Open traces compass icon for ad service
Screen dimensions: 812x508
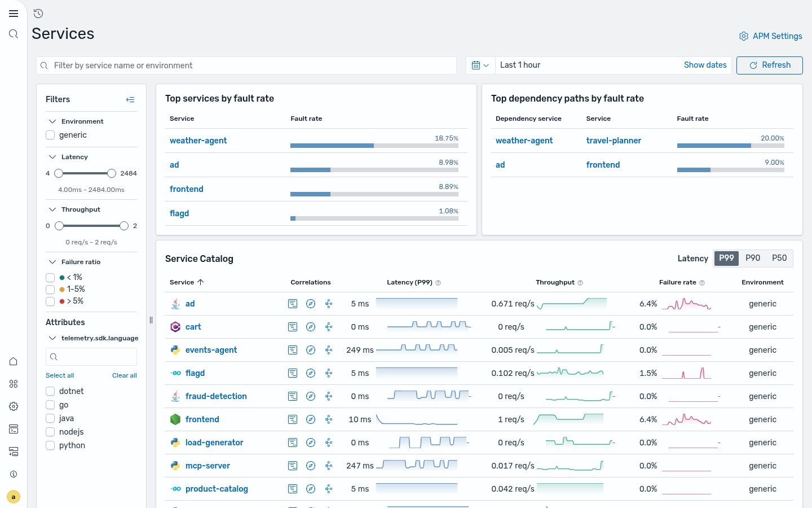[x=311, y=304]
